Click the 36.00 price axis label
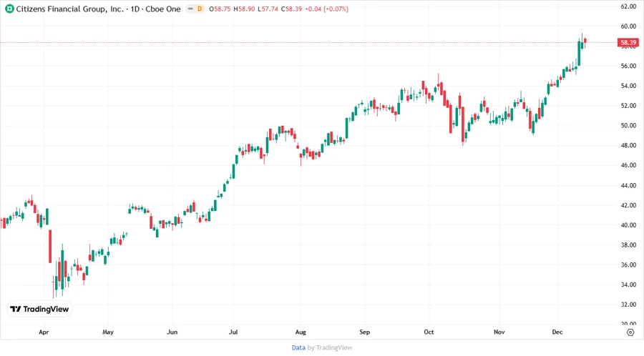The width and height of the screenshot is (644, 356). click(x=628, y=265)
